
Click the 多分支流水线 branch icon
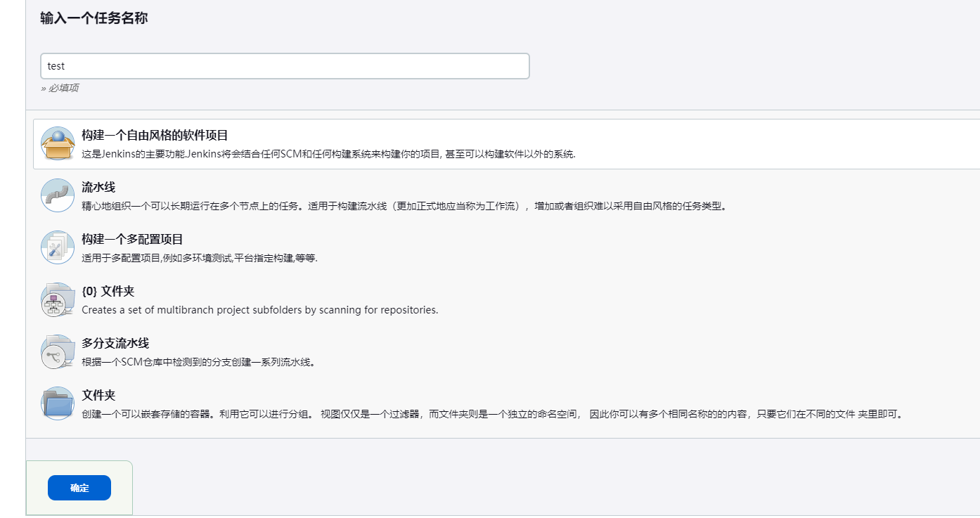click(58, 351)
